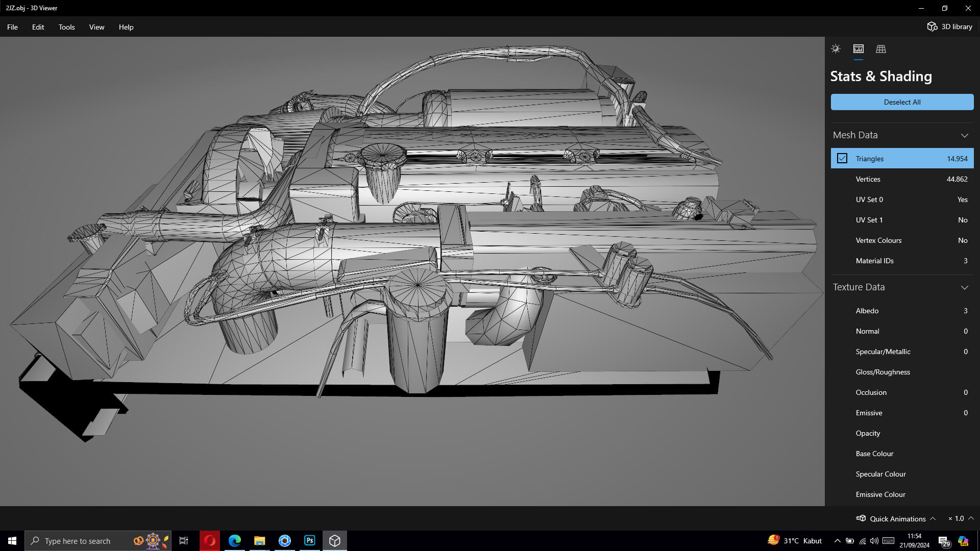Select the Stats & Shading panel icon
Image resolution: width=980 pixels, height=551 pixels.
pyautogui.click(x=859, y=49)
